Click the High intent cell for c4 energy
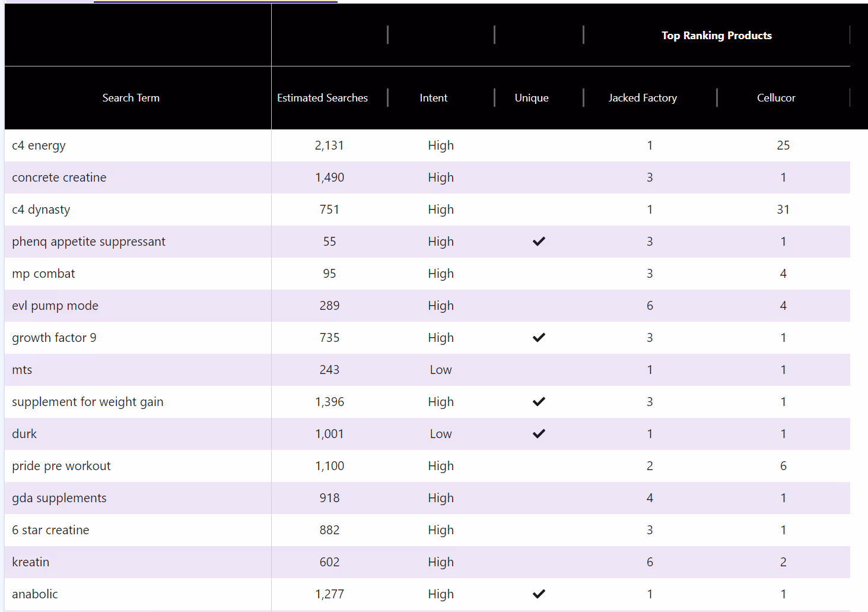This screenshot has height=612, width=868. tap(441, 145)
